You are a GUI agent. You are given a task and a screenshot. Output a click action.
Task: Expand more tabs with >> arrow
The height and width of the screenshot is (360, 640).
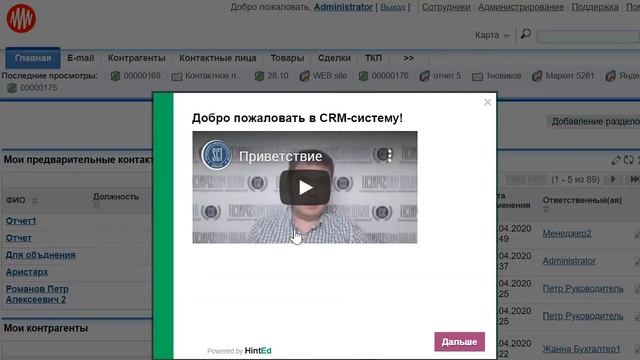[409, 58]
